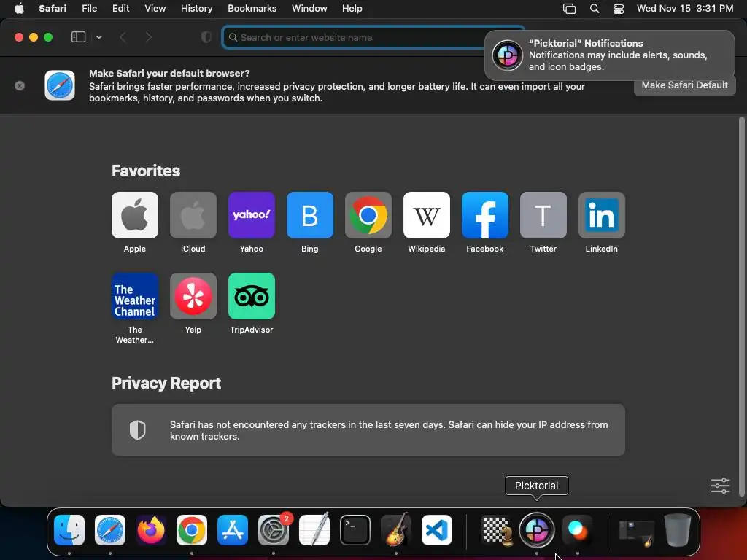Expand the tab group dropdown arrow
The image size is (747, 560).
(x=98, y=37)
